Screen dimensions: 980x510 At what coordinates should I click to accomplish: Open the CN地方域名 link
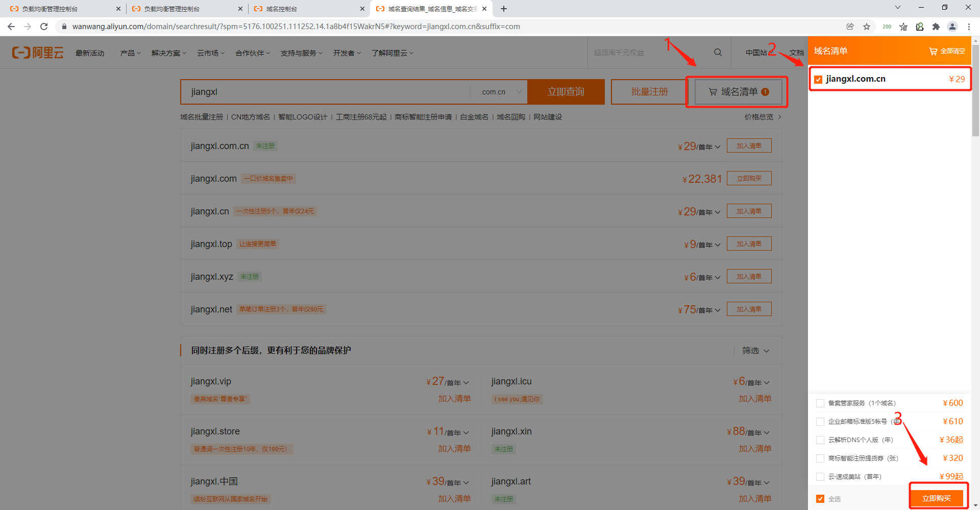251,117
